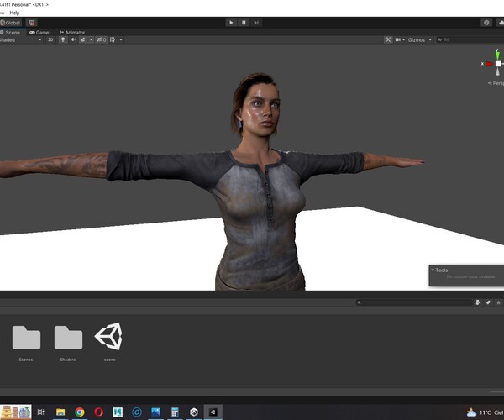Select the scene Unity asset
This screenshot has width=504, height=420.
click(109, 342)
